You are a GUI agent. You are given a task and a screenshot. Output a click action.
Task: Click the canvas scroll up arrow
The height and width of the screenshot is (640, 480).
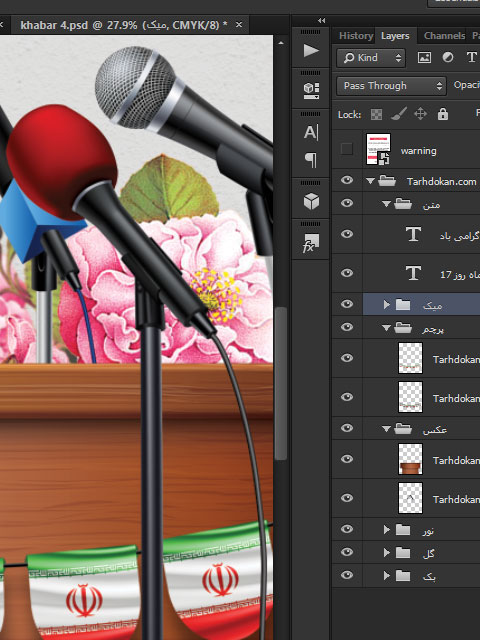coord(281,42)
